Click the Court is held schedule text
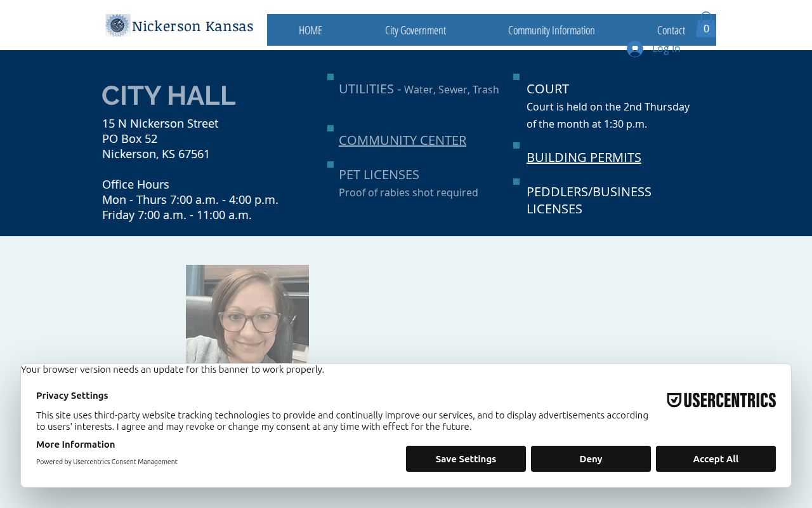 [x=608, y=116]
